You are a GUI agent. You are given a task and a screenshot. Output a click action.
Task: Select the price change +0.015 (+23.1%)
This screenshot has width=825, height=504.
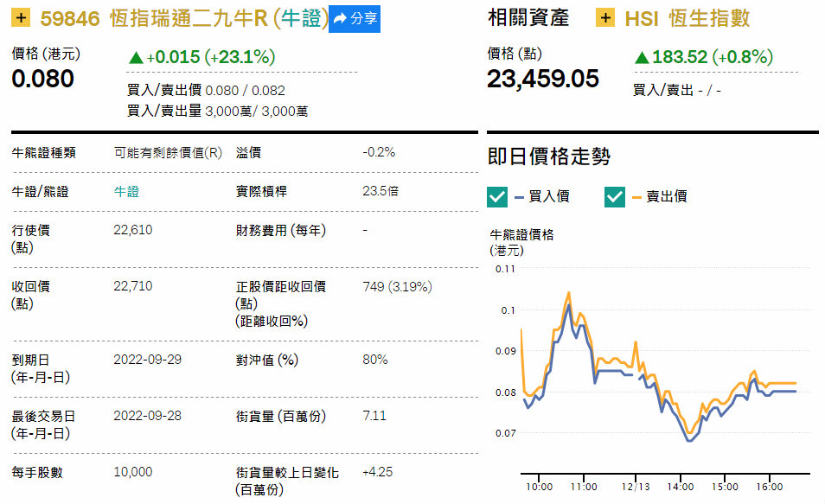(201, 57)
